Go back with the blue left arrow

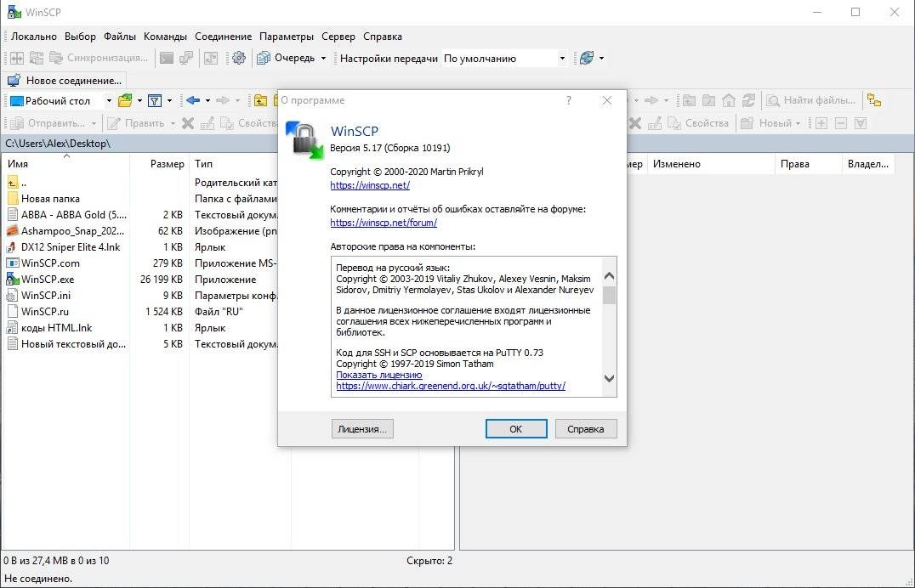pos(193,100)
